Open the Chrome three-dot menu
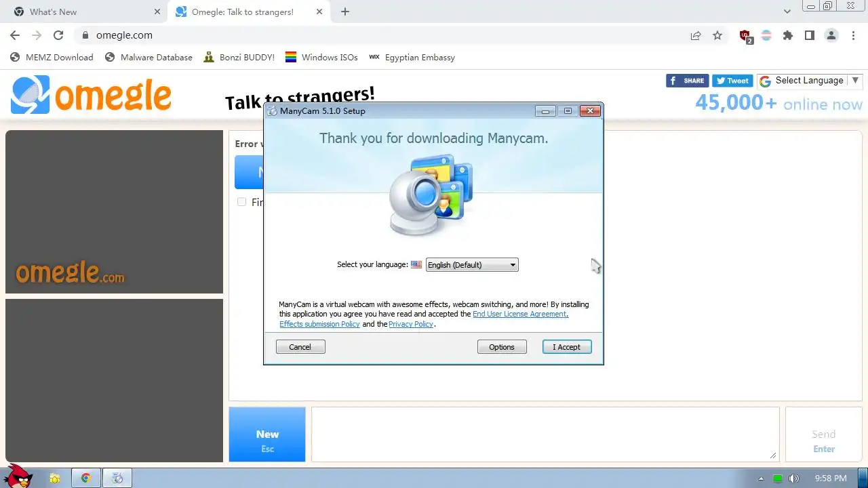Viewport: 868px width, 488px height. click(854, 35)
